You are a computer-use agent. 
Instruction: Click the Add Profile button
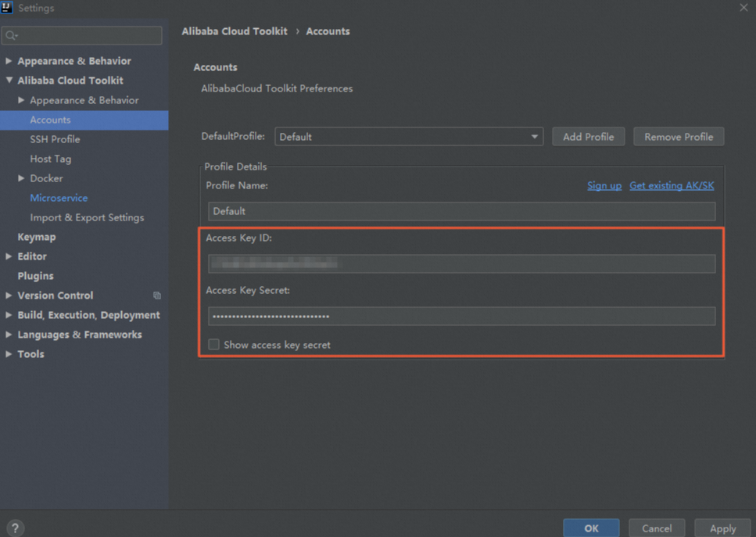click(588, 137)
